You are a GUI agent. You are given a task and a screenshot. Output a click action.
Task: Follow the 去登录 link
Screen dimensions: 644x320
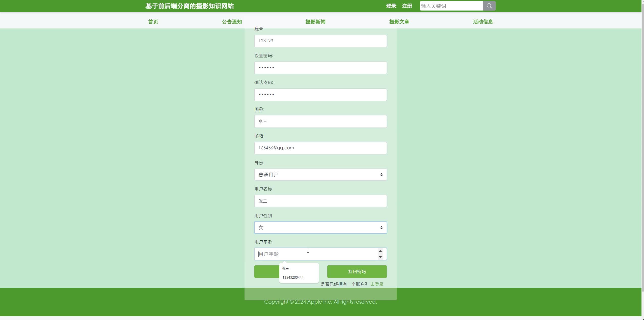point(377,284)
